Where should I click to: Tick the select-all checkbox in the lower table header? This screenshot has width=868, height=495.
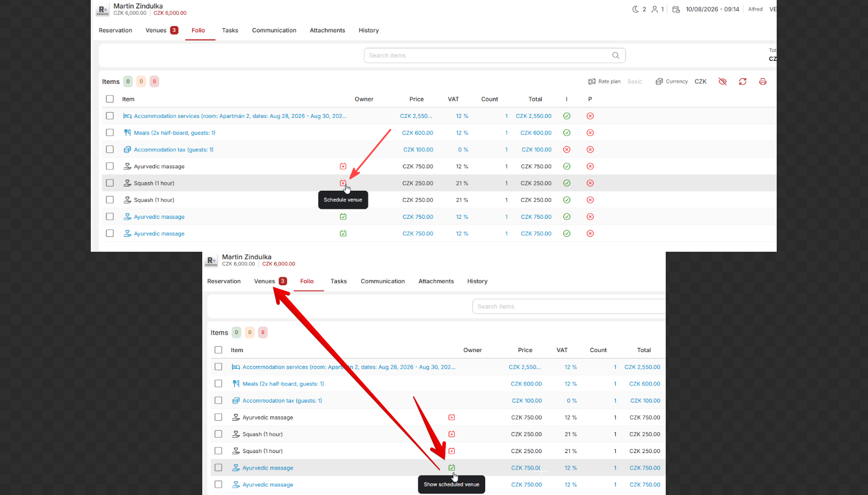218,350
